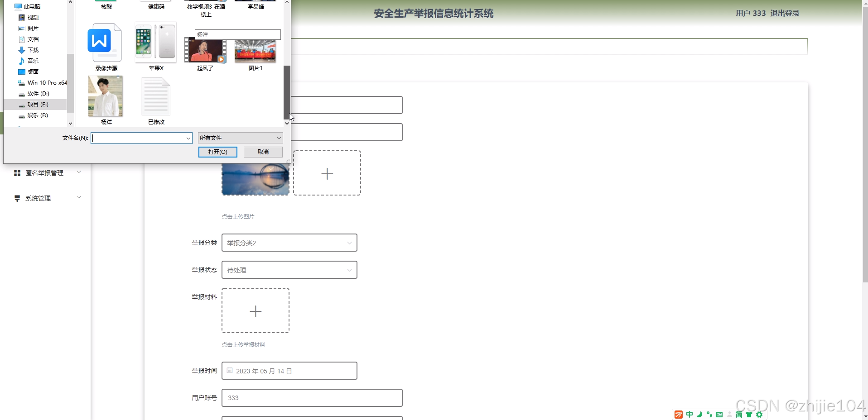
Task: Open the IME toolbox gear icon
Action: point(759,415)
